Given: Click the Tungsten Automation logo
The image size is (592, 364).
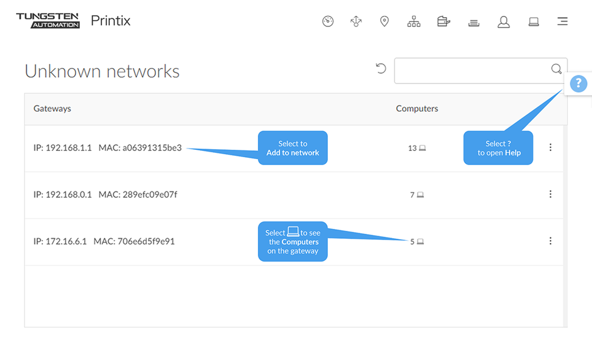Looking at the screenshot, I should (x=48, y=21).
